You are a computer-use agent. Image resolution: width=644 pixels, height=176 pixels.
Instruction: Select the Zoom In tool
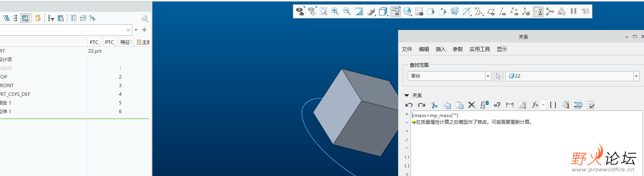pos(335,11)
